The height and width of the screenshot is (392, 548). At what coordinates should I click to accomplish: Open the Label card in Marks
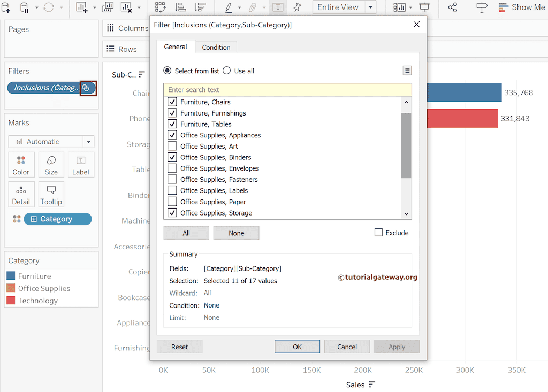(x=81, y=165)
